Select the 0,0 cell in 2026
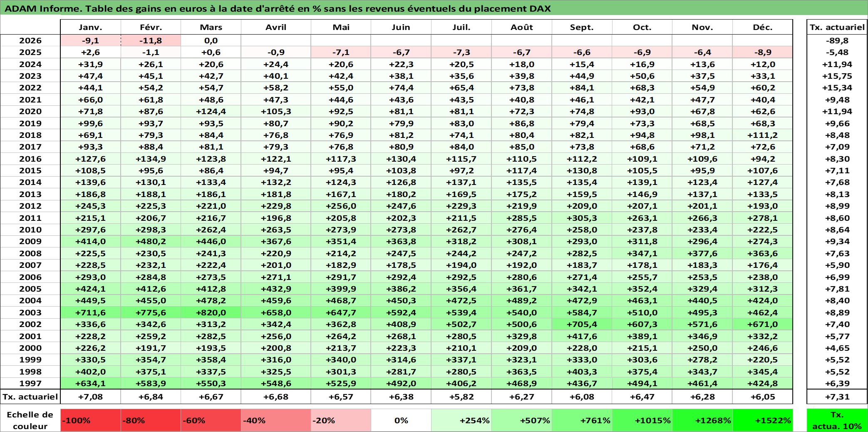 [x=211, y=40]
